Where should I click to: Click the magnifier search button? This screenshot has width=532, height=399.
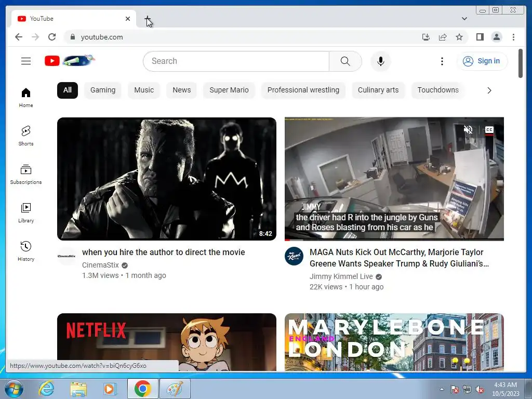345,61
